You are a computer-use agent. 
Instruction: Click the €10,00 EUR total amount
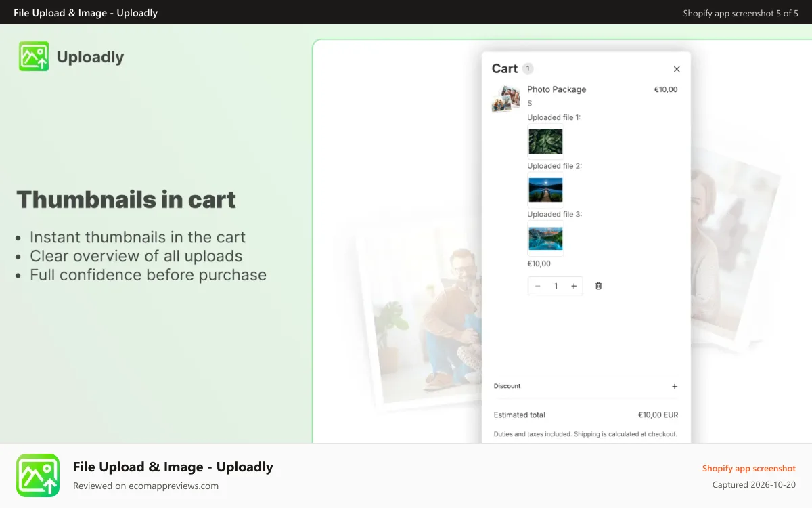(x=658, y=415)
